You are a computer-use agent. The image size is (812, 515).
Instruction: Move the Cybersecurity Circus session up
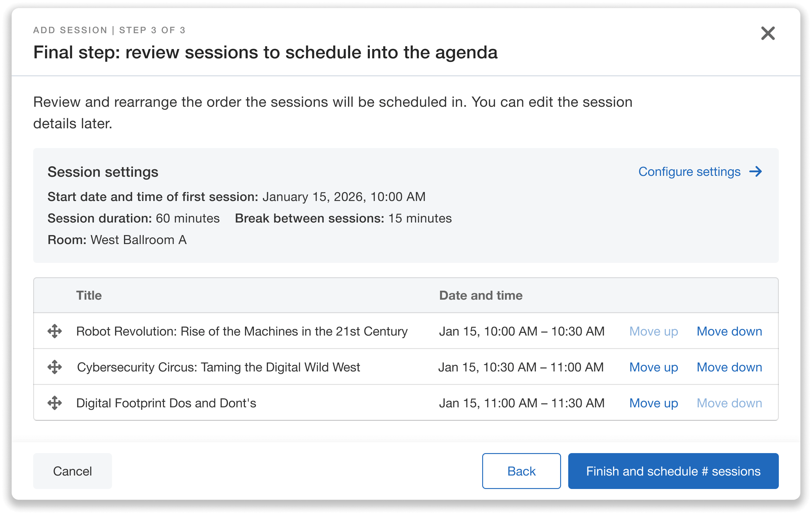tap(653, 367)
